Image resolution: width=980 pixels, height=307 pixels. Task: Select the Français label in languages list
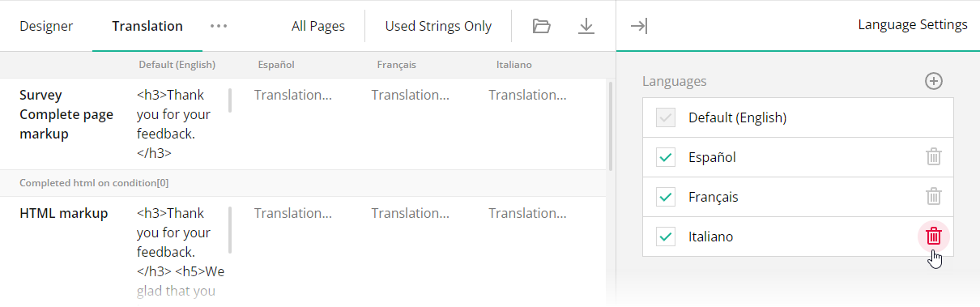pyautogui.click(x=714, y=197)
